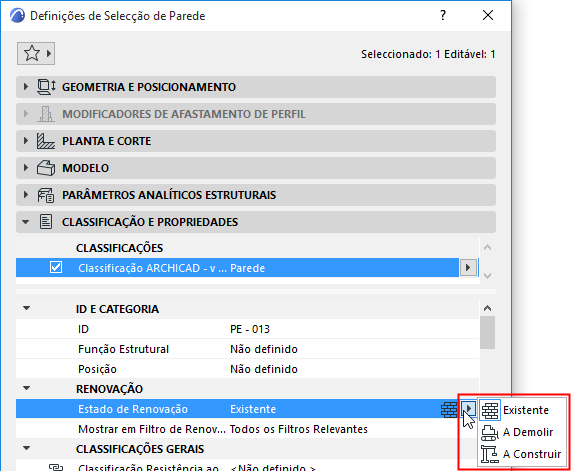
Task: Click the Modelo panel title
Action: (86, 168)
